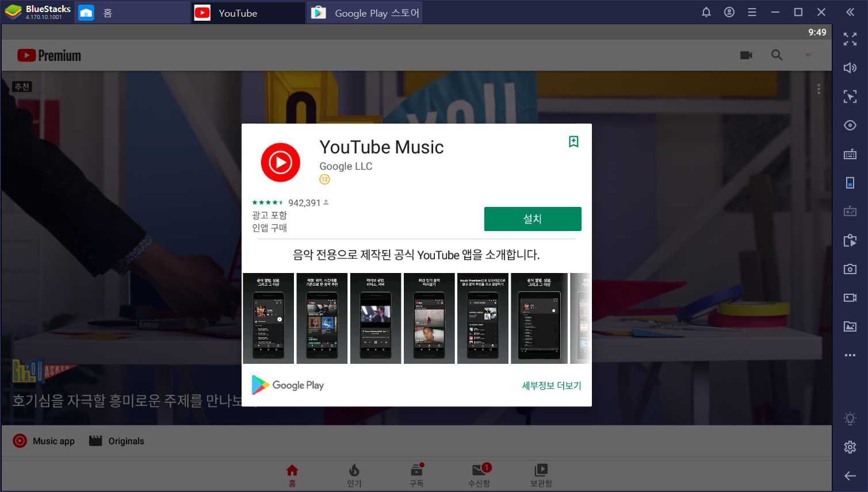
Task: Open 세부정보 더보기 details link
Action: [x=551, y=386]
